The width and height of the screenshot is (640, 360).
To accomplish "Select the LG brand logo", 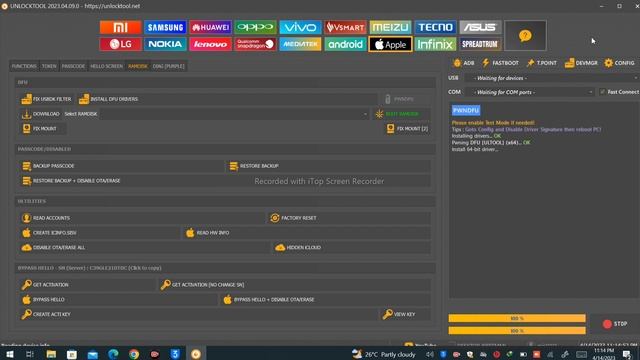I will pyautogui.click(x=120, y=44).
